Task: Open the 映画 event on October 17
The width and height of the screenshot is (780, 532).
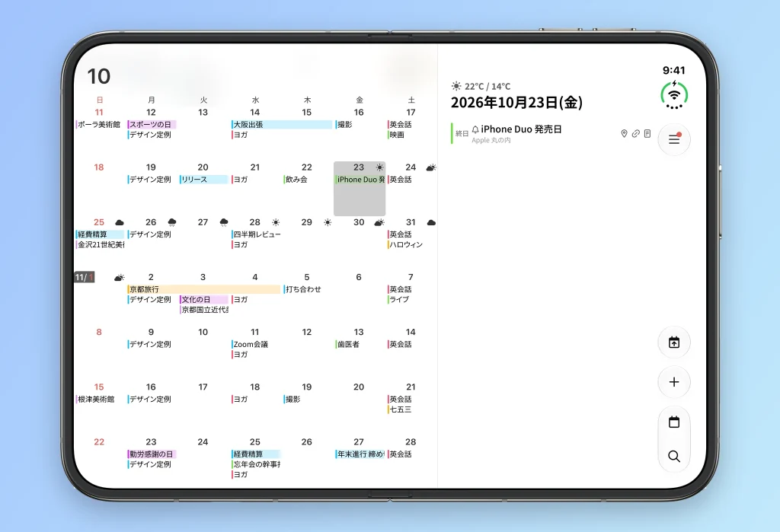Action: click(396, 135)
